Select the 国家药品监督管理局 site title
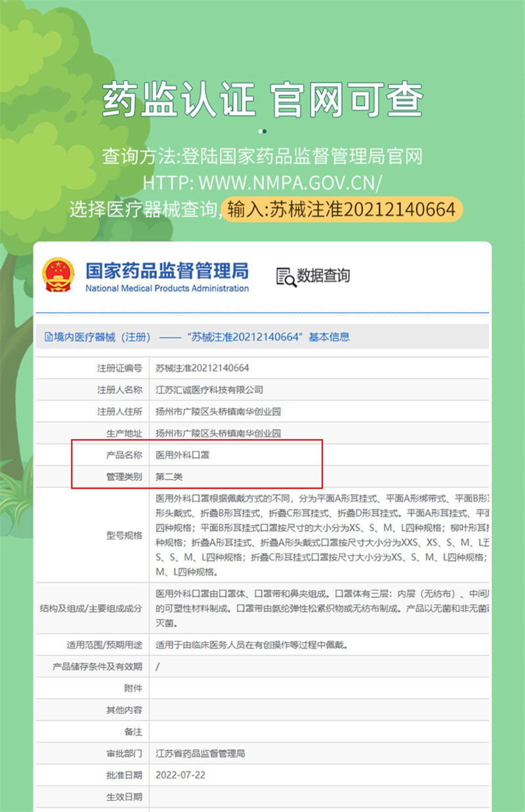The width and height of the screenshot is (525, 812). click(167, 270)
